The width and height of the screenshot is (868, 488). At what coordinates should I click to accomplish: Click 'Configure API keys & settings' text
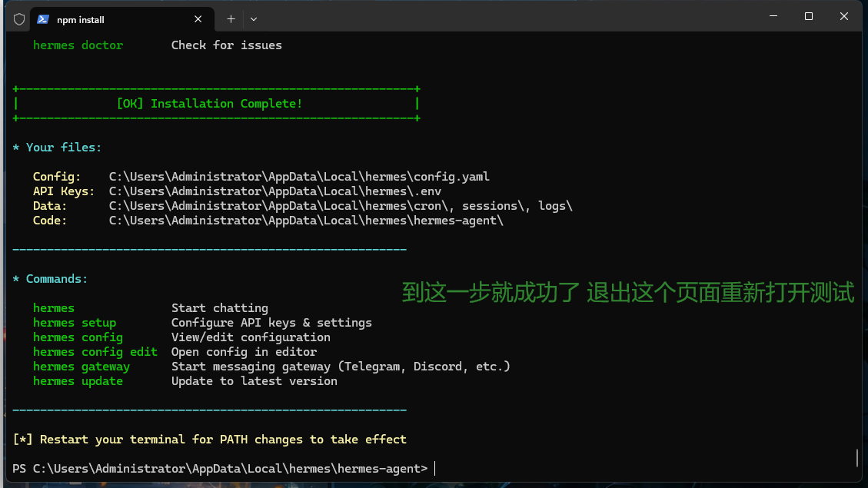tap(272, 323)
